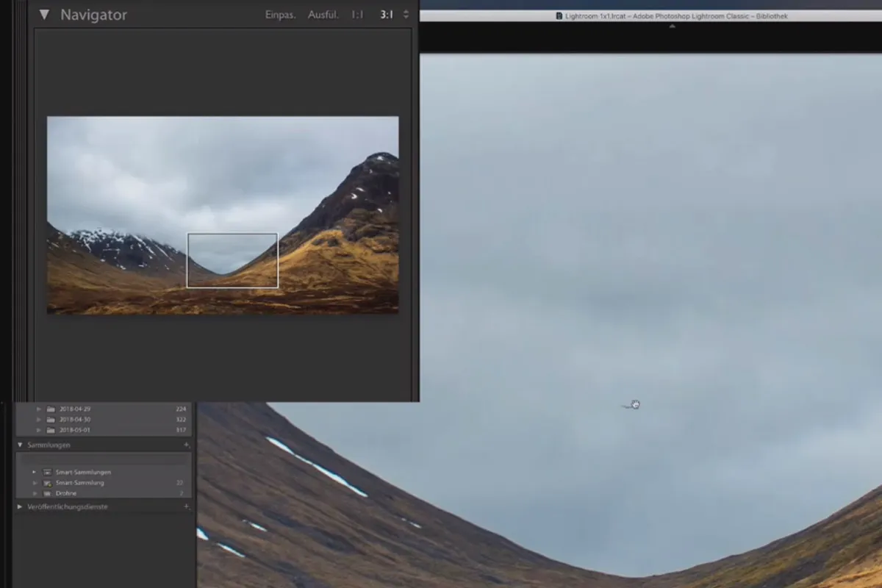This screenshot has width=882, height=588.
Task: Click the Drohne collection icon
Action: tap(47, 493)
